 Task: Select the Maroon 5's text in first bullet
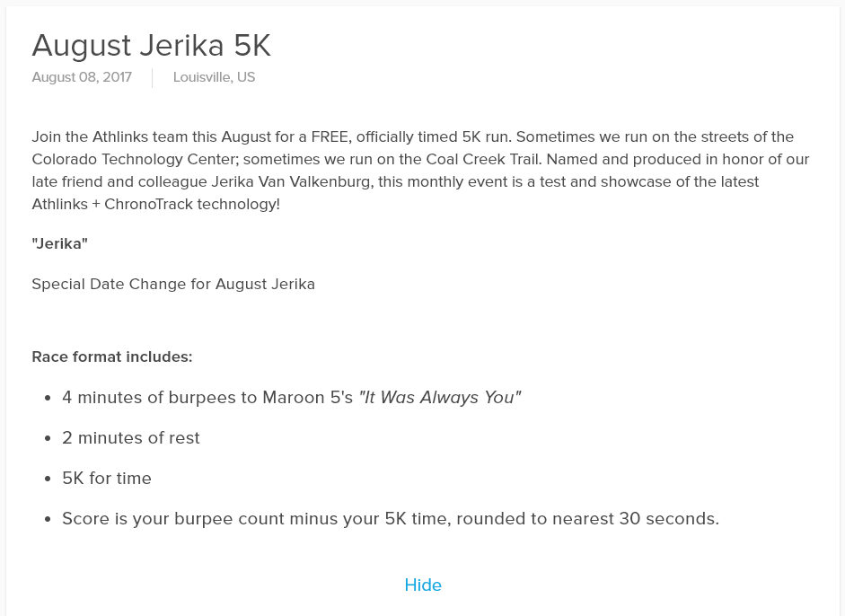308,397
